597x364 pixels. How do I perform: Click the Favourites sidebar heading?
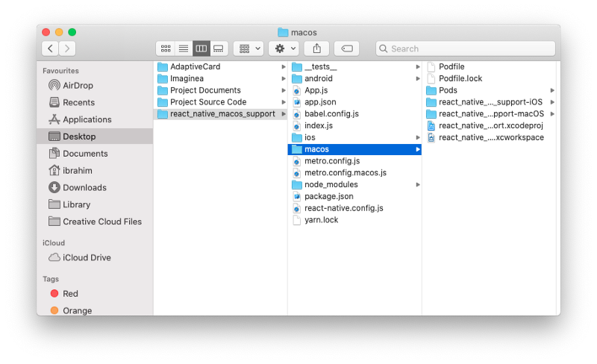click(60, 71)
